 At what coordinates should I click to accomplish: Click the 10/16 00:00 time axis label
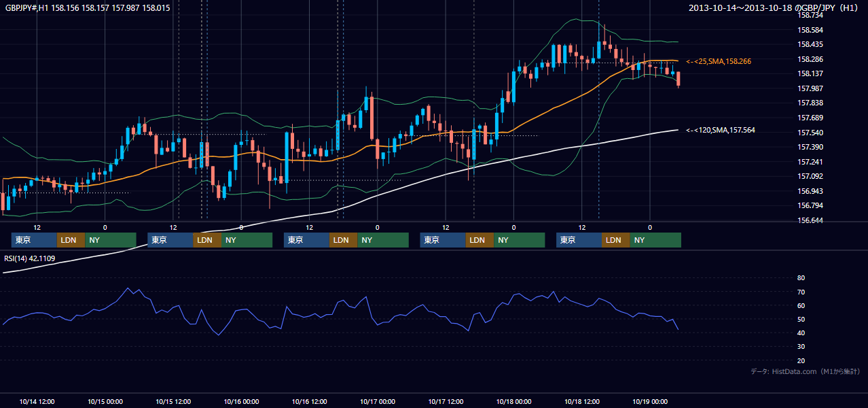tap(241, 401)
